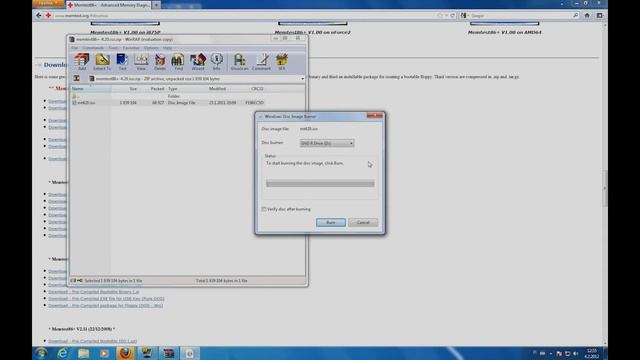Screen dimensions: 640x360
Task: Click WinRAR up-one-level icon beside address bar
Action: 76,78
